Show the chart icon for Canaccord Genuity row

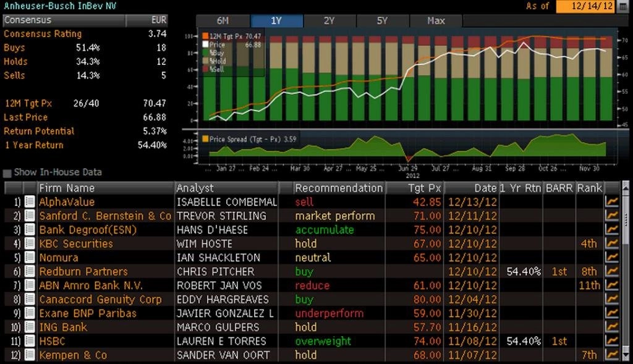tap(612, 299)
